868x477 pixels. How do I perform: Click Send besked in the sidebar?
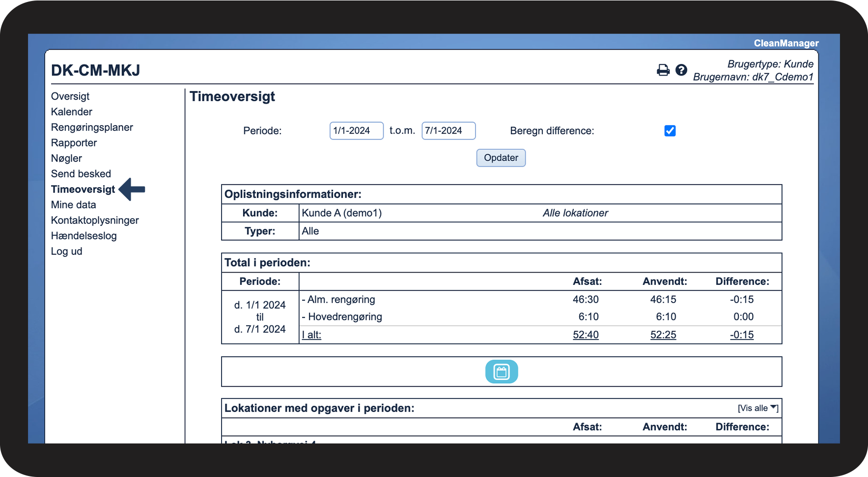coord(81,174)
